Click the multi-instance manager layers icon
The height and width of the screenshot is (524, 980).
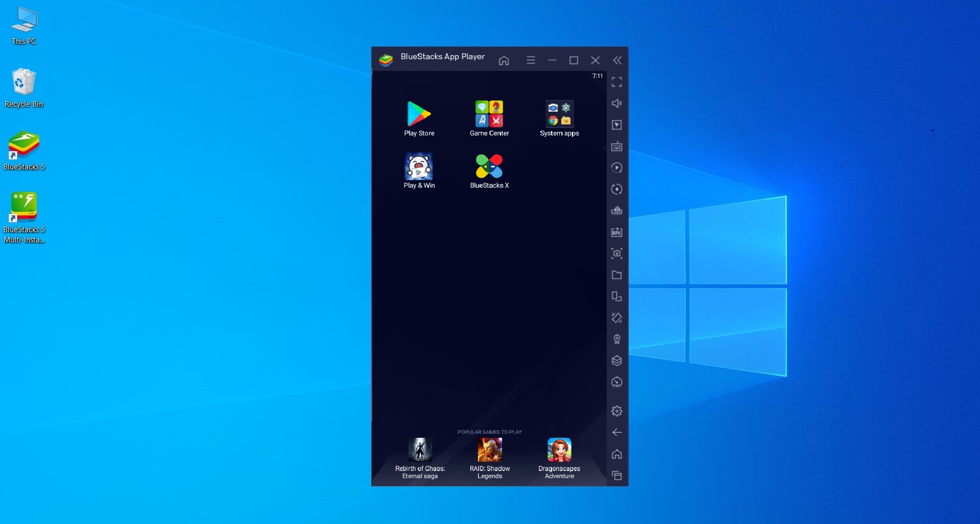(x=617, y=361)
